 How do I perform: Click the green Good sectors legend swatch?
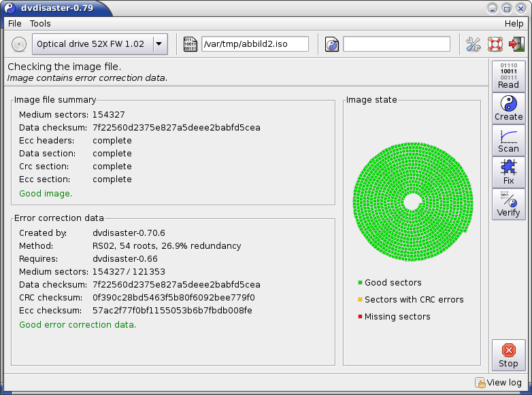360,283
